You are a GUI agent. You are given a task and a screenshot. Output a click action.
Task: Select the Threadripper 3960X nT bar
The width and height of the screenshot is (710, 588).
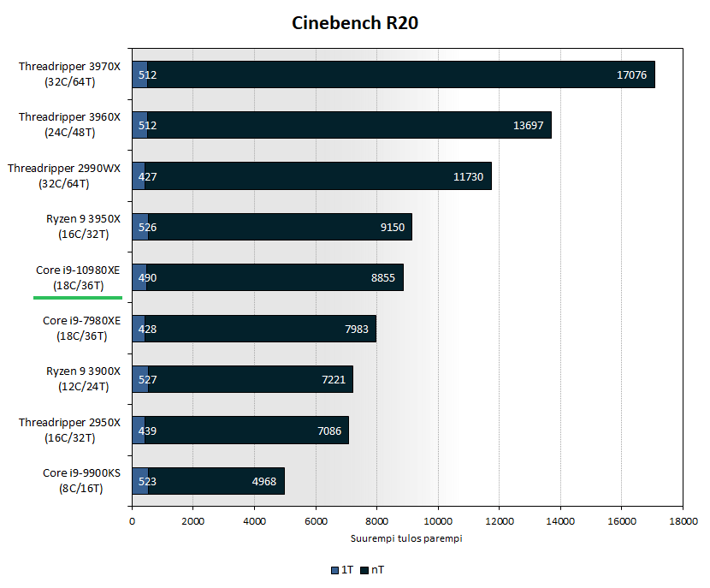tap(342, 125)
